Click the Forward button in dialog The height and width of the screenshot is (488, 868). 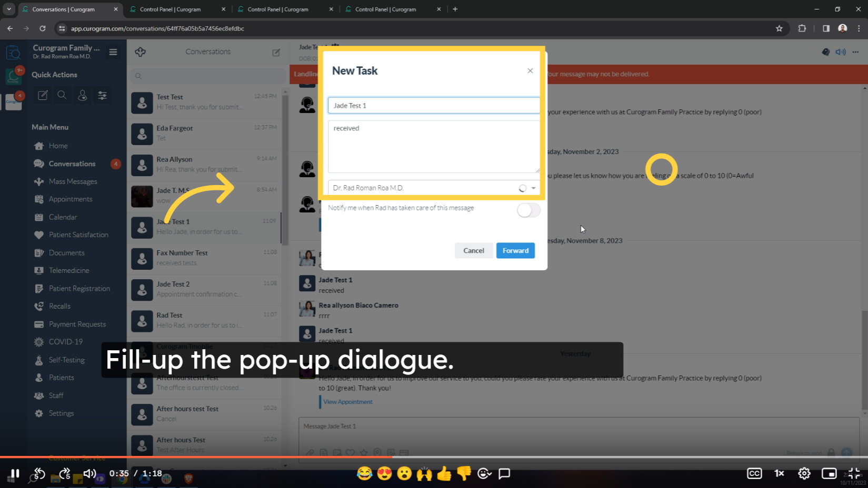click(x=515, y=250)
